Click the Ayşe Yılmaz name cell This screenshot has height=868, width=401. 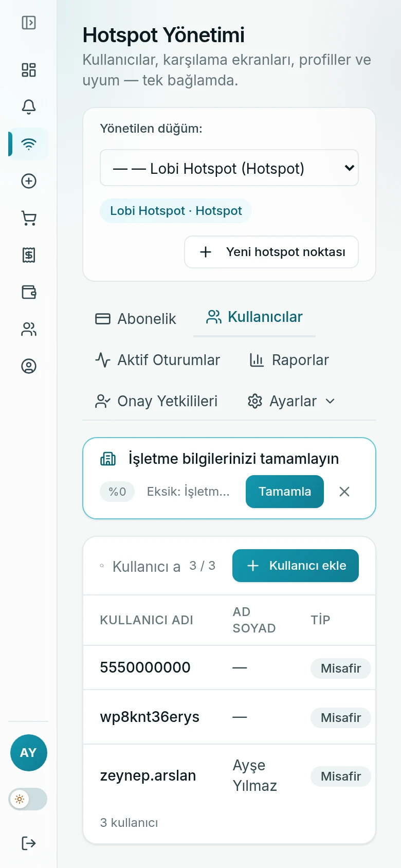click(255, 775)
